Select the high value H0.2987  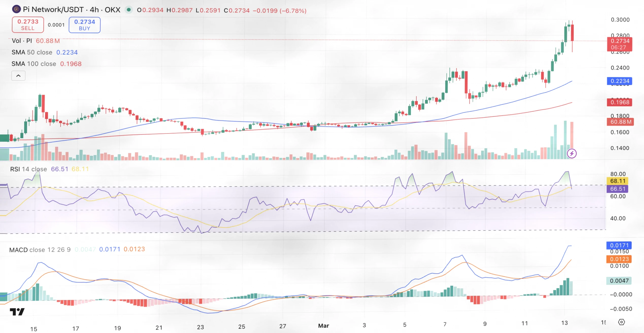tap(179, 10)
